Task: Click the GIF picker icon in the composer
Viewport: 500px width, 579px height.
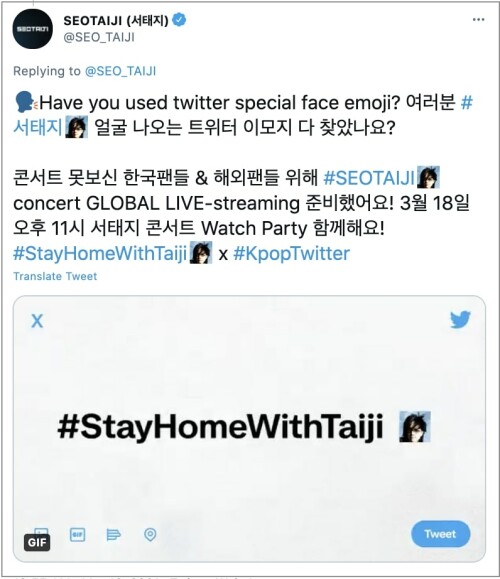Action: [x=78, y=534]
